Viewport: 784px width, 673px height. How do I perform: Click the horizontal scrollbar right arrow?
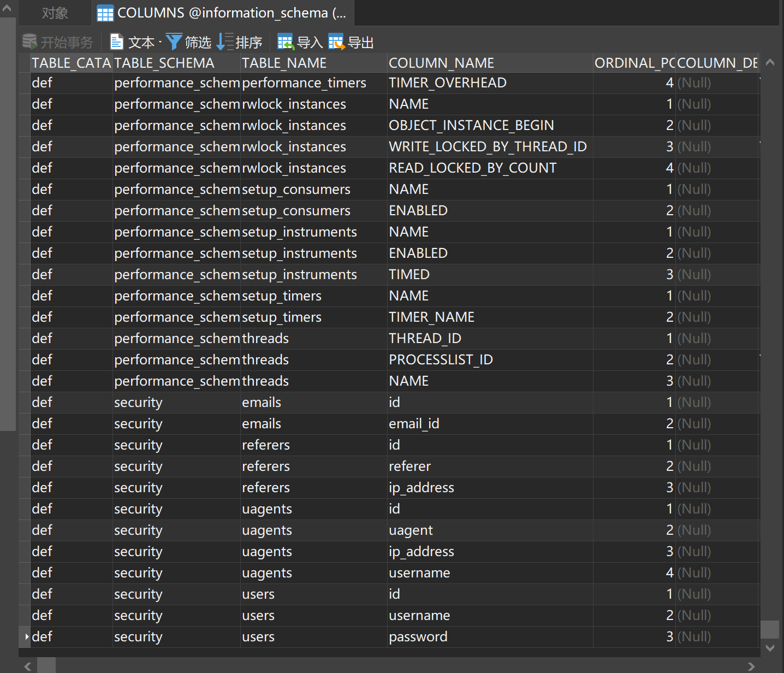(751, 666)
